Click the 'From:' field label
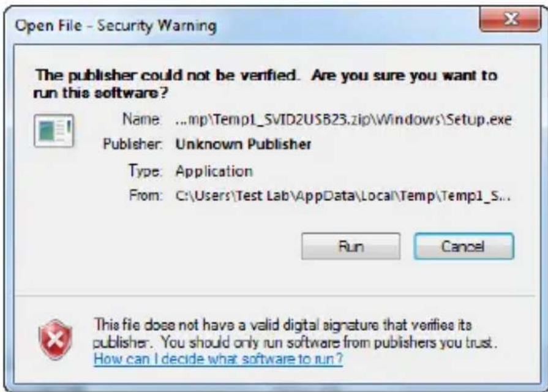 click(x=146, y=195)
